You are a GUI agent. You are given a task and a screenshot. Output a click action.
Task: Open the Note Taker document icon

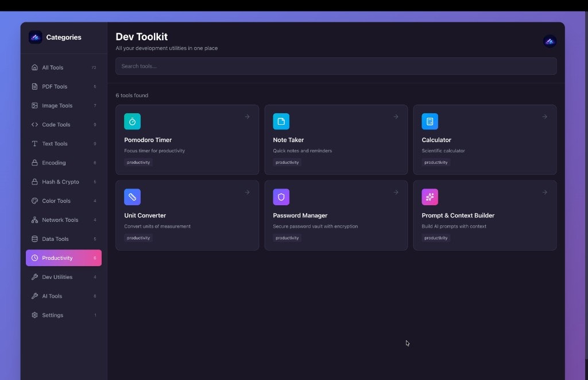281,121
